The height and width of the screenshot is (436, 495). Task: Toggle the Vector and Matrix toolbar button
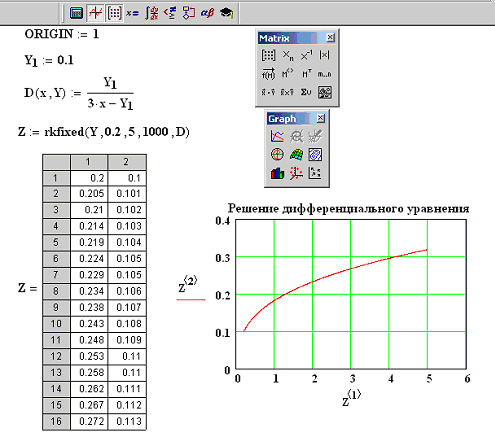114,13
